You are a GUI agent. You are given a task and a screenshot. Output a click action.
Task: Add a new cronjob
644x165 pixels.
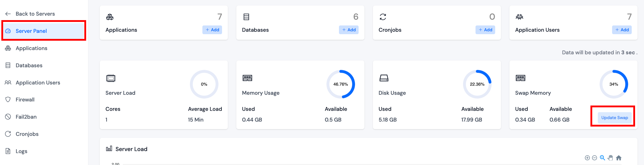pyautogui.click(x=485, y=30)
